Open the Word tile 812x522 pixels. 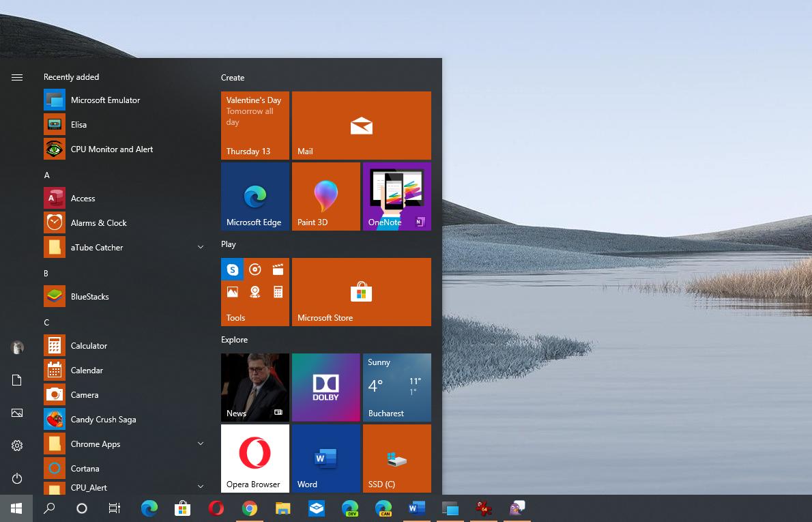pyautogui.click(x=325, y=459)
